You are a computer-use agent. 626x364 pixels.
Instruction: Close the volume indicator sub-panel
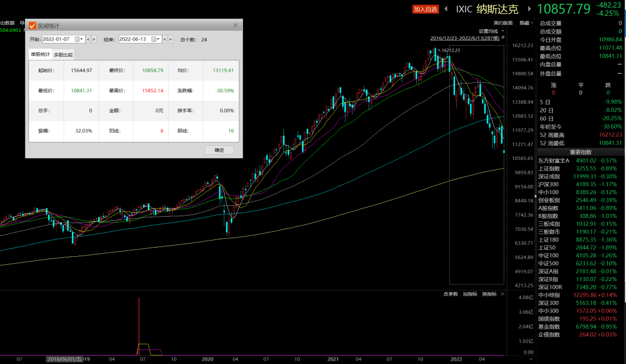coord(503,294)
